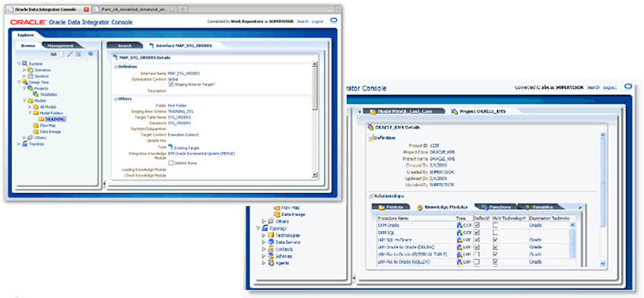Viewport: 644px width, 298px height.
Task: Click the view (glasses) toolbar icon in left browser
Action: [54, 54]
